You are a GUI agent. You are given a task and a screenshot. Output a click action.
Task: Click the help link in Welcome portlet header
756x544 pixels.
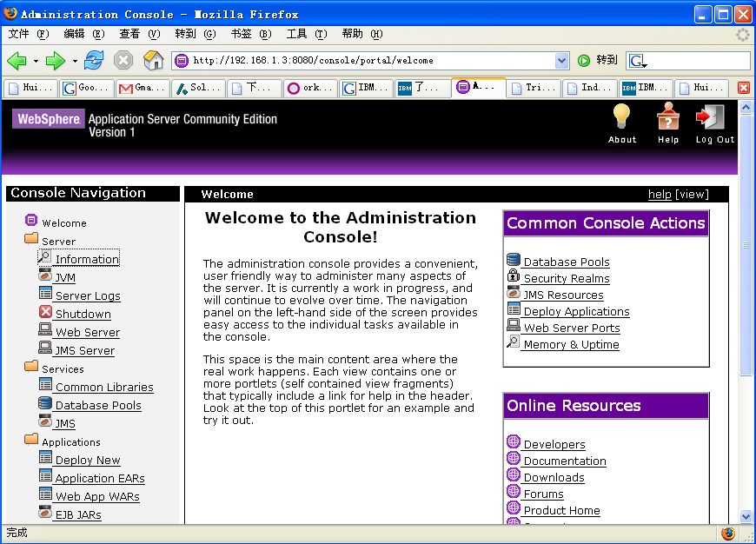pos(659,194)
